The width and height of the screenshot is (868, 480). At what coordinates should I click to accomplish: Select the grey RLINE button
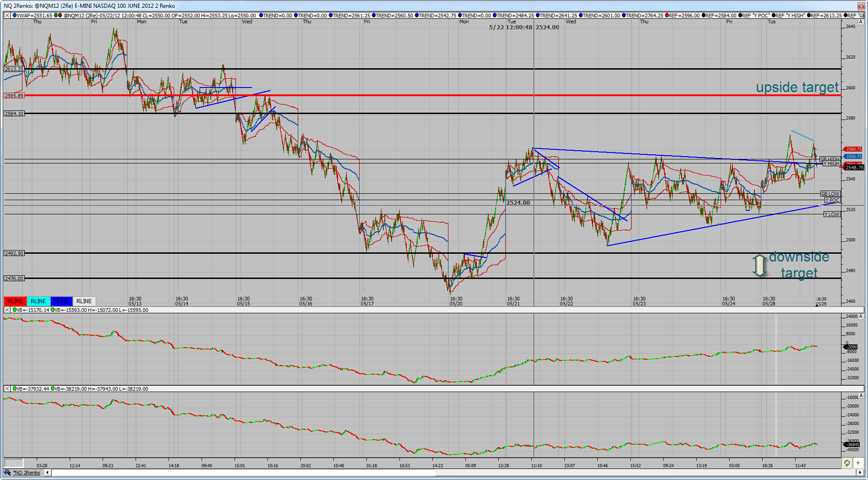[x=84, y=301]
